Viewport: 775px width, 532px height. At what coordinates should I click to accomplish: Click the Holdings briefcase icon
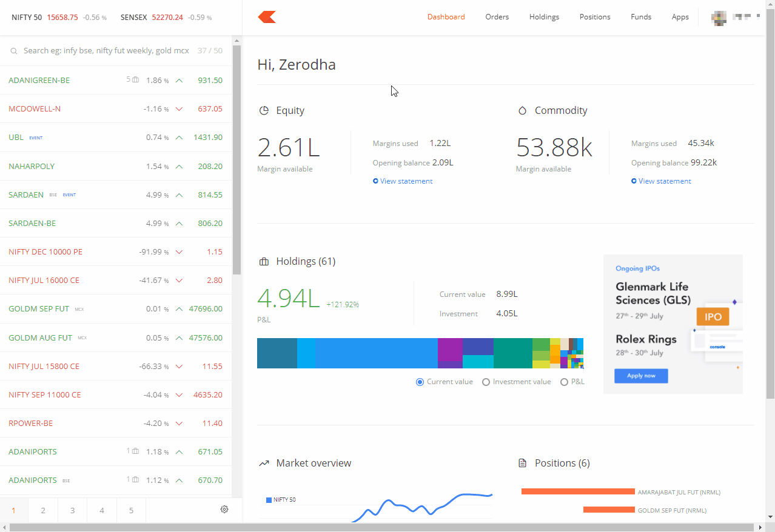(x=264, y=262)
